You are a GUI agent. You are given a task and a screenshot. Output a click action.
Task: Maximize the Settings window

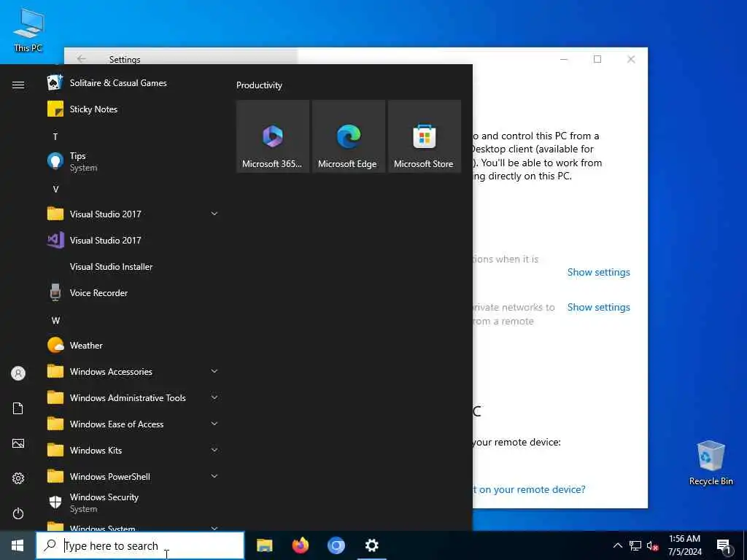[x=597, y=59]
